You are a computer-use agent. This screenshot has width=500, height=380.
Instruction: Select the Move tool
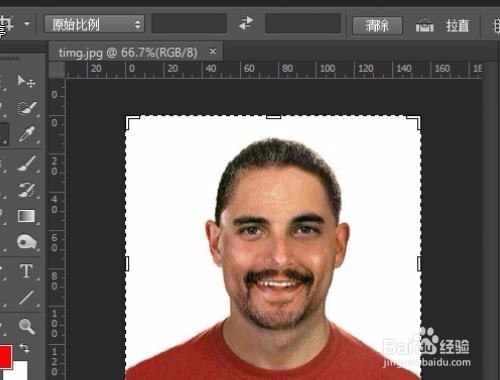tap(26, 81)
